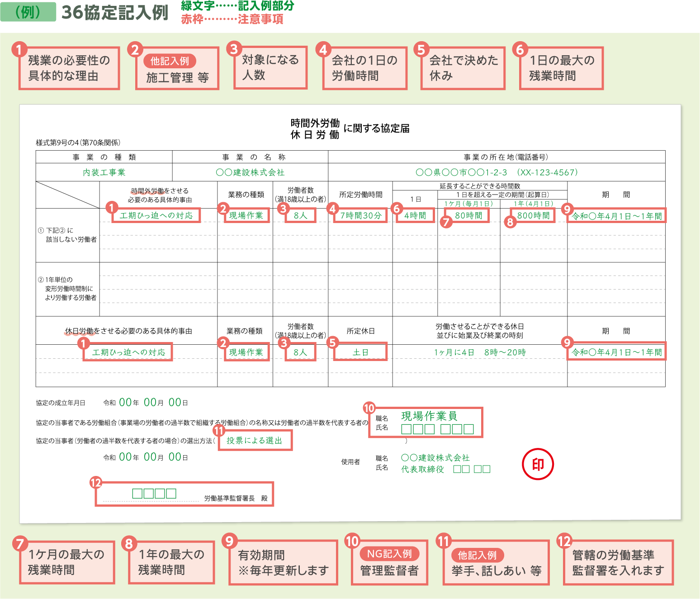Click header 時間外労働をさせる必要のある具体的事由
700x599 pixels.
160,195
